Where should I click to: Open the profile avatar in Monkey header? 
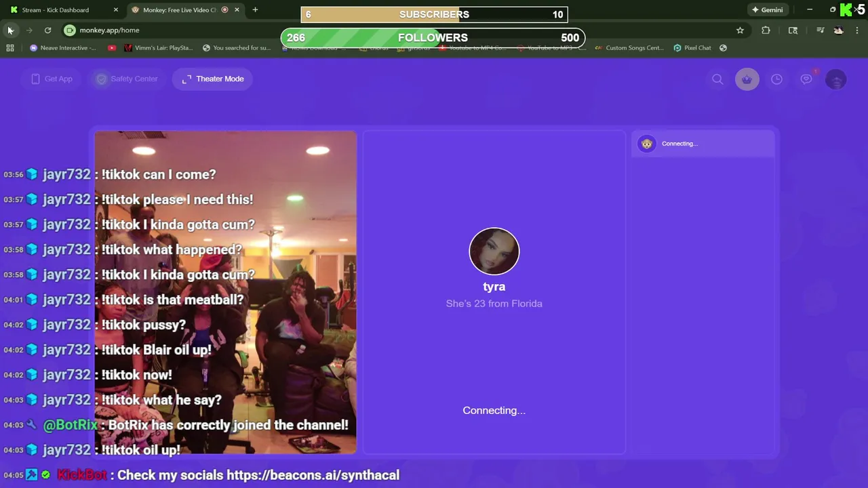[836, 79]
